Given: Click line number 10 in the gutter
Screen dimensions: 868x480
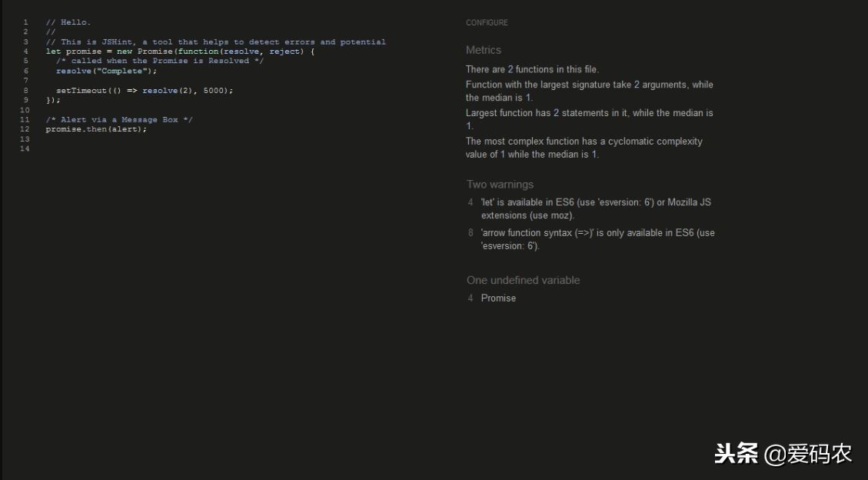Looking at the screenshot, I should pyautogui.click(x=25, y=110).
